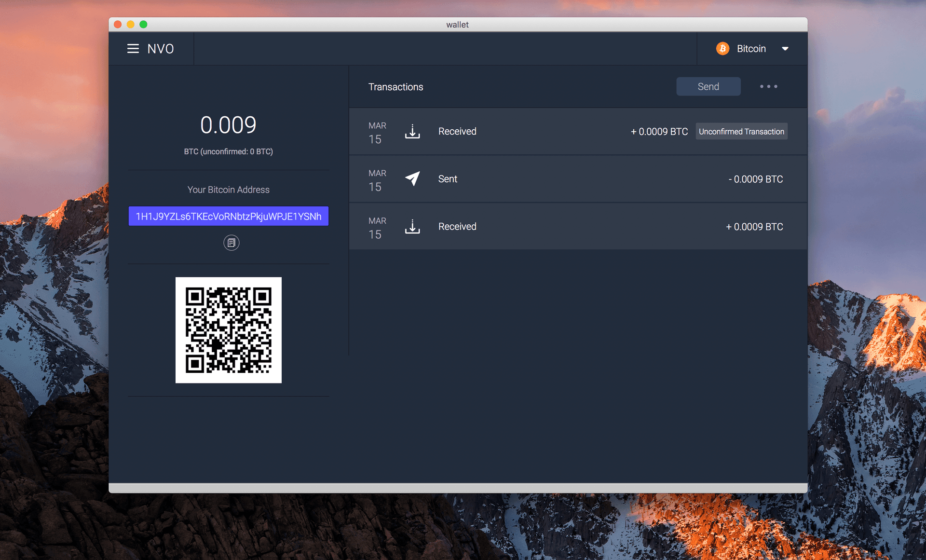
Task: Click the 'Sent' transaction label
Action: point(448,179)
